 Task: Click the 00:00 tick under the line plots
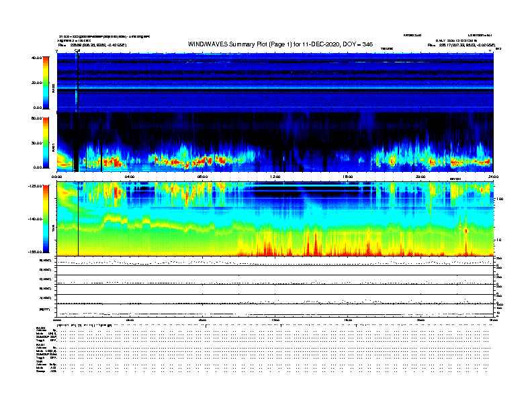pos(57,320)
